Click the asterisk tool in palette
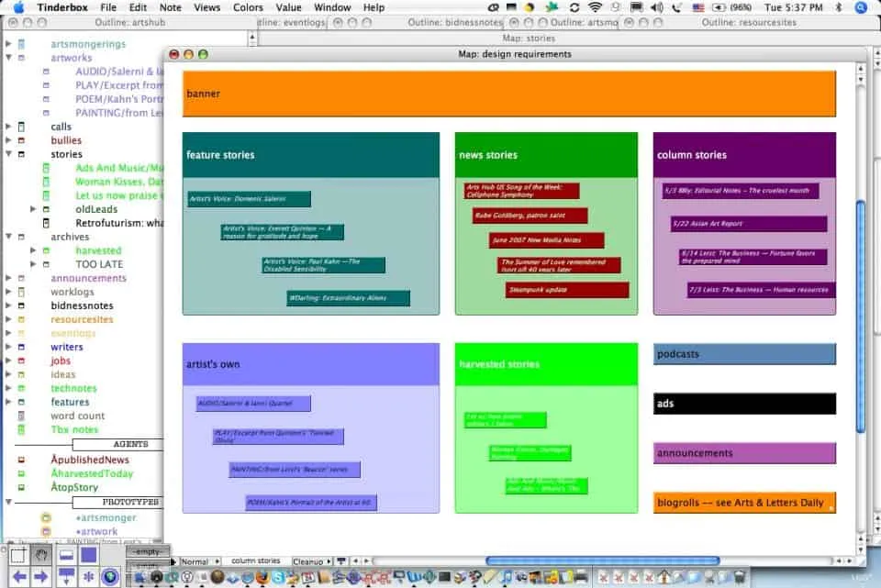Screen dimensions: 881x588 point(88,577)
